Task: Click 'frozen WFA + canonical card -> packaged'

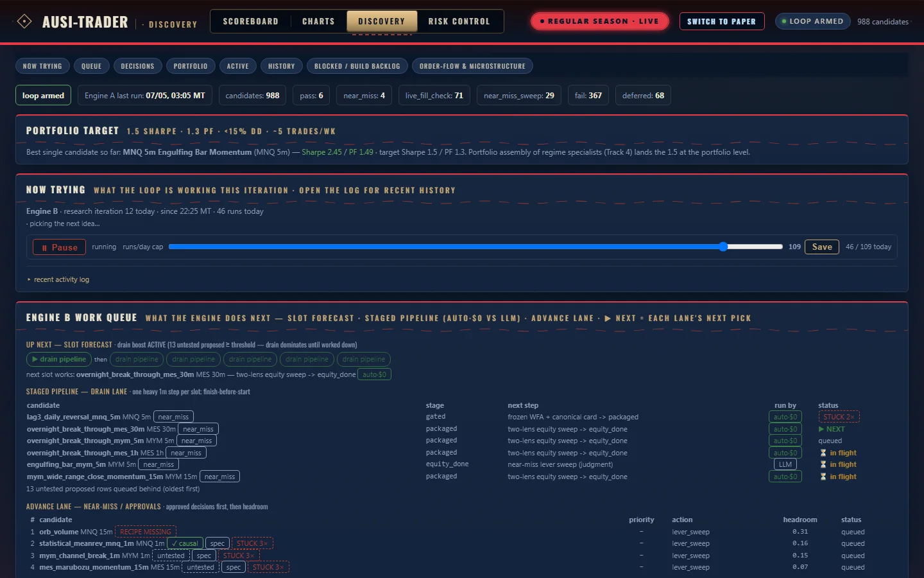Action: coord(573,417)
